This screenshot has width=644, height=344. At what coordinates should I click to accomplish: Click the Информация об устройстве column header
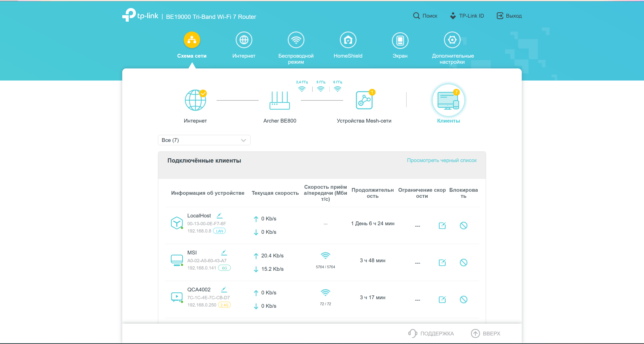pyautogui.click(x=208, y=193)
